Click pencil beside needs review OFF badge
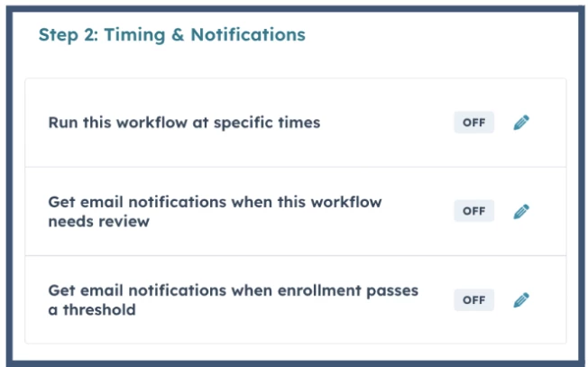The height and width of the screenshot is (367, 588). coord(520,211)
